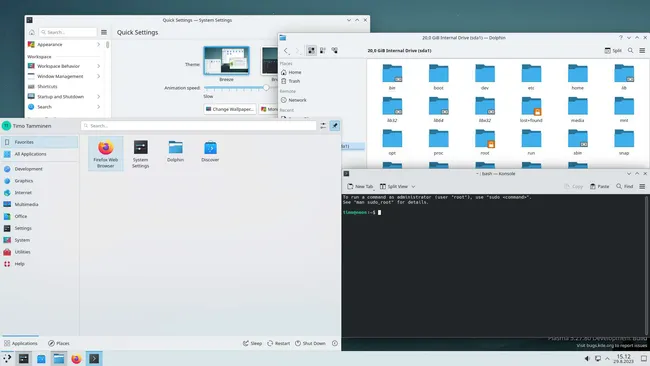The image size is (650, 366).
Task: Adjust the Animation speed slider
Action: pos(266,88)
